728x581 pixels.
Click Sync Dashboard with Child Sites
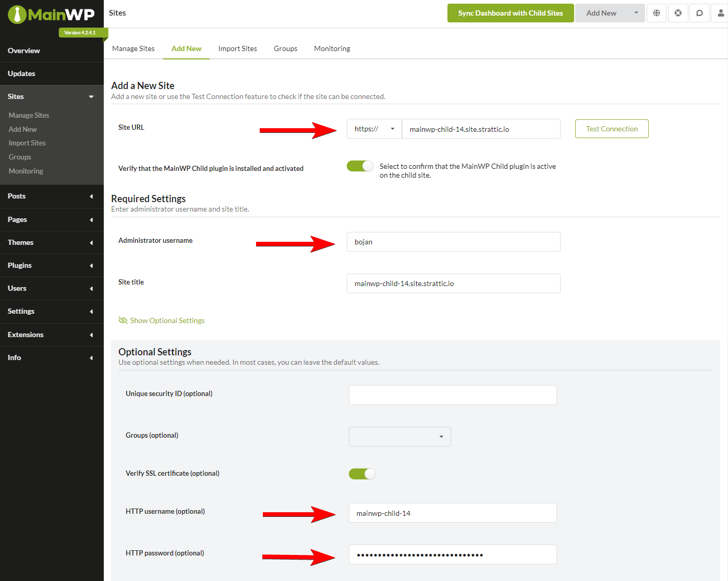(x=510, y=13)
